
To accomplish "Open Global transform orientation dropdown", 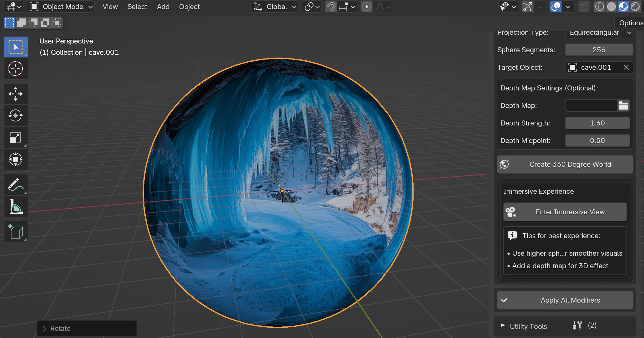I will coord(274,7).
